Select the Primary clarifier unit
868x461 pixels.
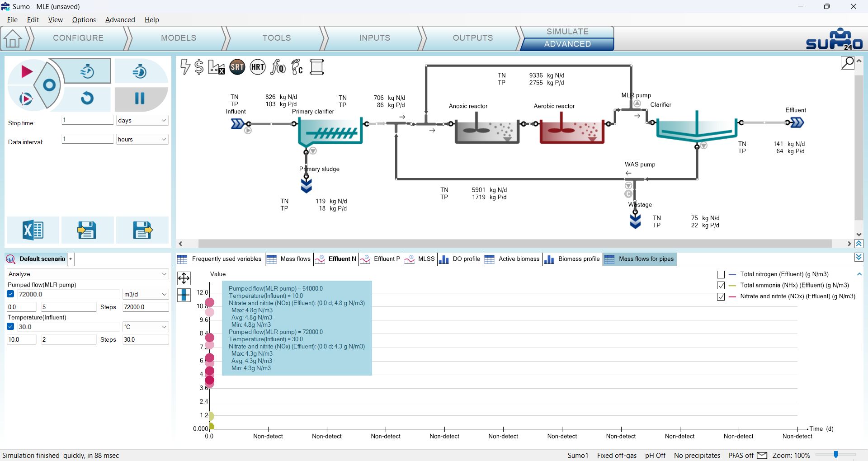pyautogui.click(x=330, y=132)
